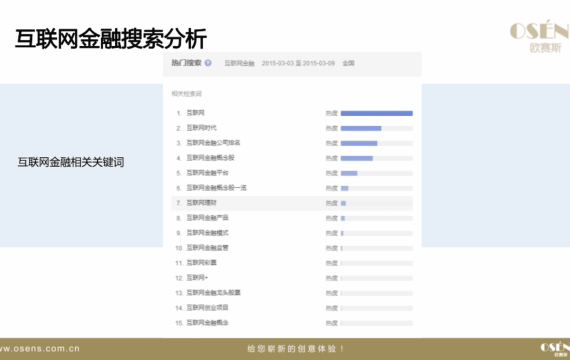Image resolution: width=570 pixels, height=360 pixels.
Task: Click the 互联网金融龙头股票 keyword
Action: click(213, 293)
